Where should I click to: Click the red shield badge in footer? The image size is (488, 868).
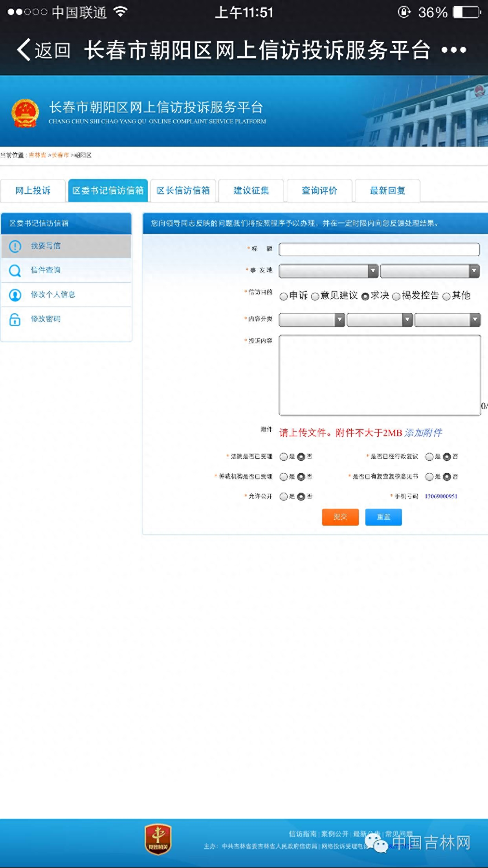pos(158,840)
